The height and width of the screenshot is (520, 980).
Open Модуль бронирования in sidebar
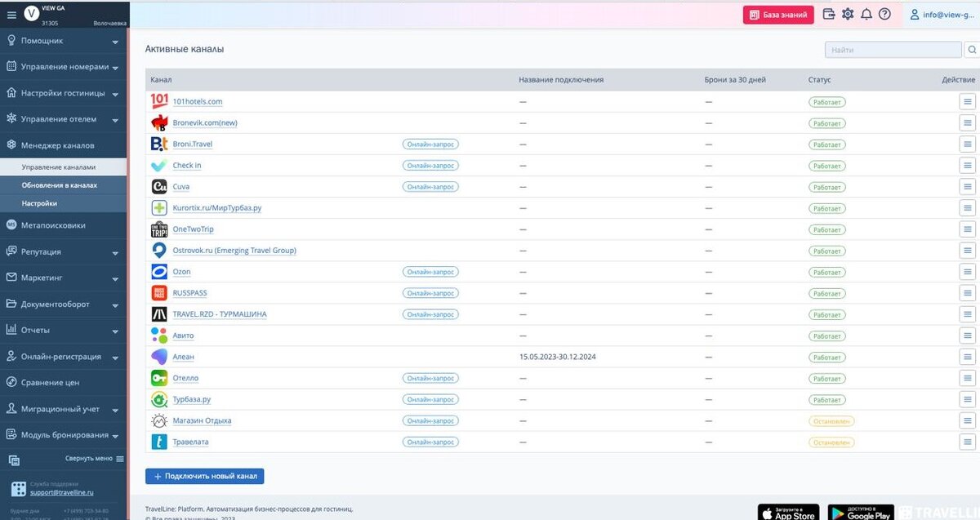[64, 435]
